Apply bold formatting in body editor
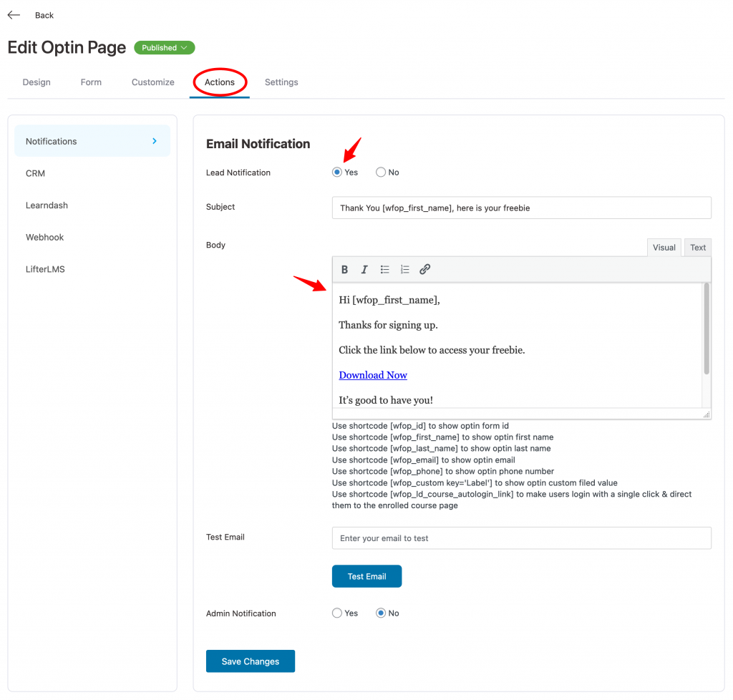 [x=344, y=270]
